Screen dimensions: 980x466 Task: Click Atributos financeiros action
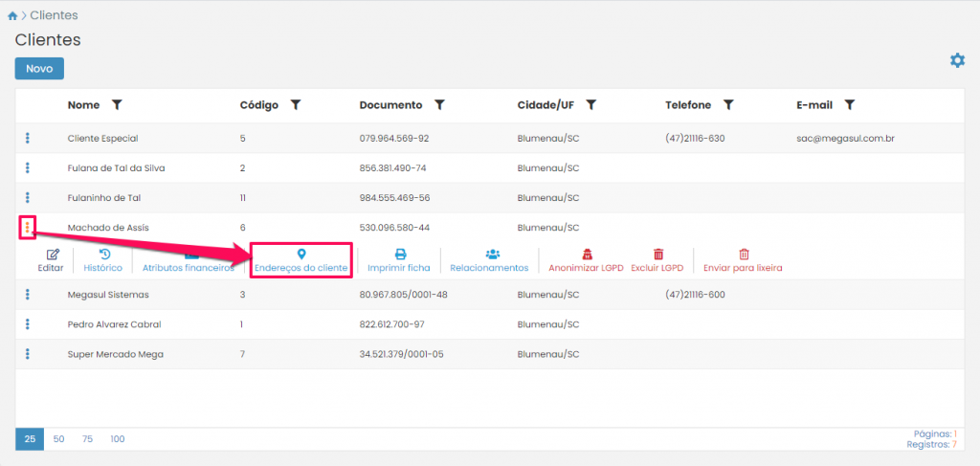tap(189, 261)
